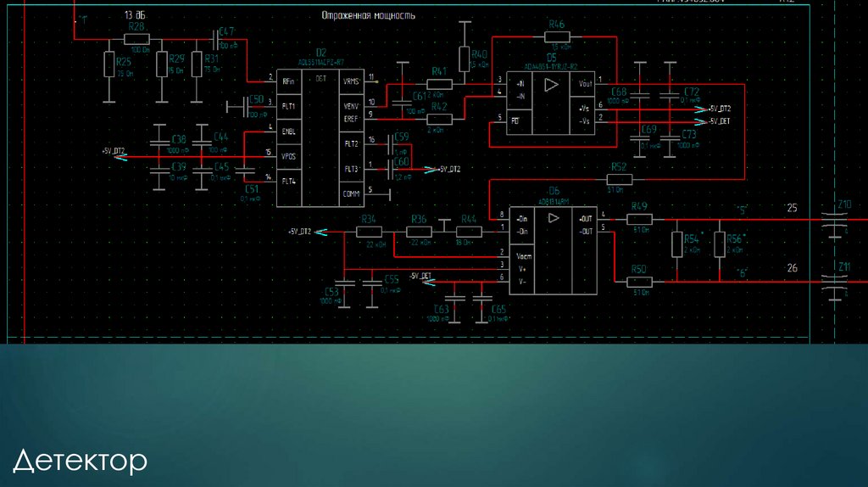Select capacitor C44 label
This screenshot has width=868, height=487.
pyautogui.click(x=221, y=137)
